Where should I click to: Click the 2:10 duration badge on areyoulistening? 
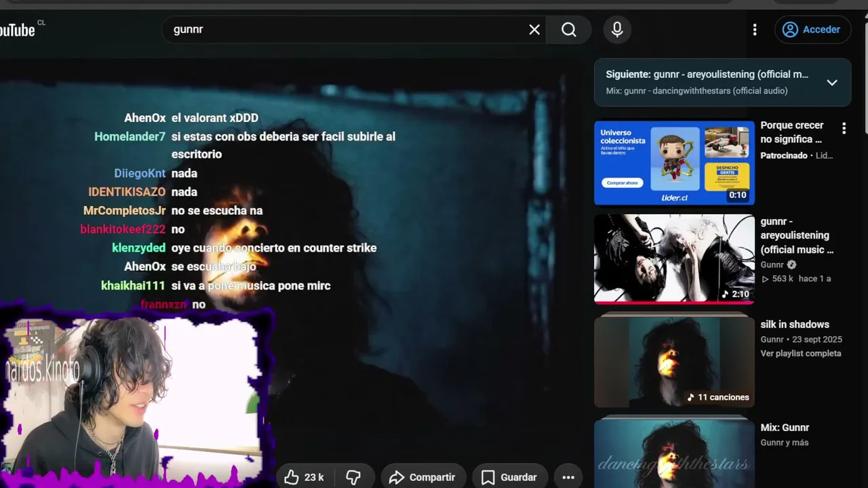[735, 294]
